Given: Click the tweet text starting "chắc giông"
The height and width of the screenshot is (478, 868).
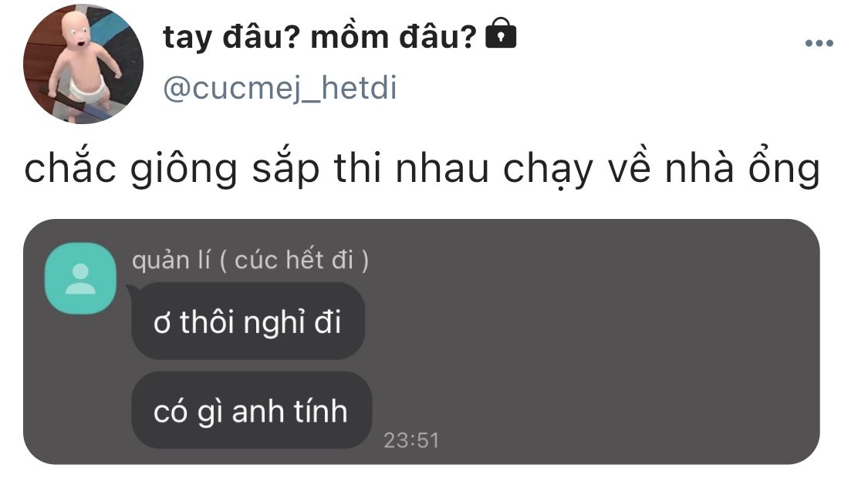Looking at the screenshot, I should [420, 170].
